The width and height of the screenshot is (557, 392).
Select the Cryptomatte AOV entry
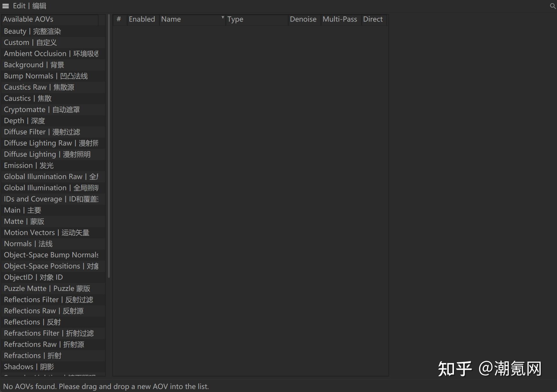(x=42, y=110)
